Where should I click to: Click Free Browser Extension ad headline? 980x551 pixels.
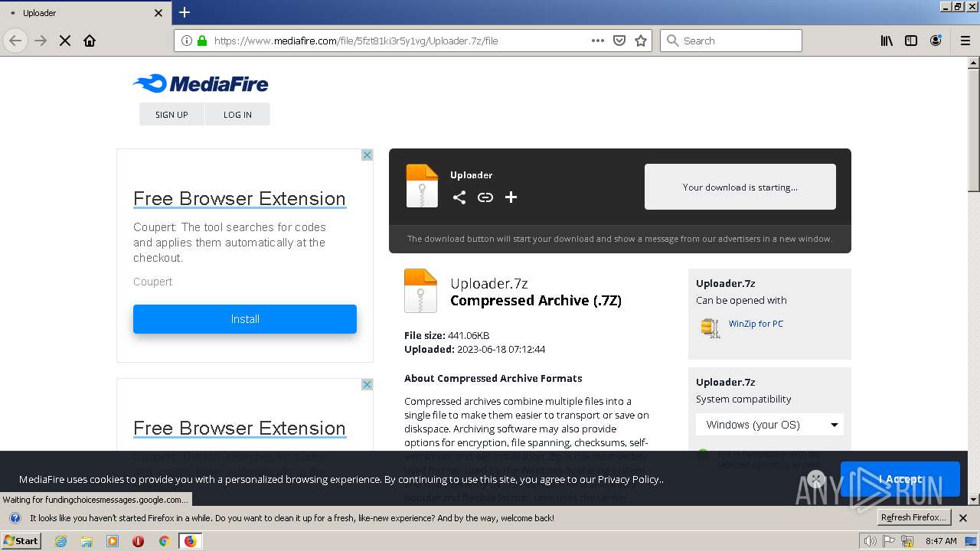(x=240, y=198)
